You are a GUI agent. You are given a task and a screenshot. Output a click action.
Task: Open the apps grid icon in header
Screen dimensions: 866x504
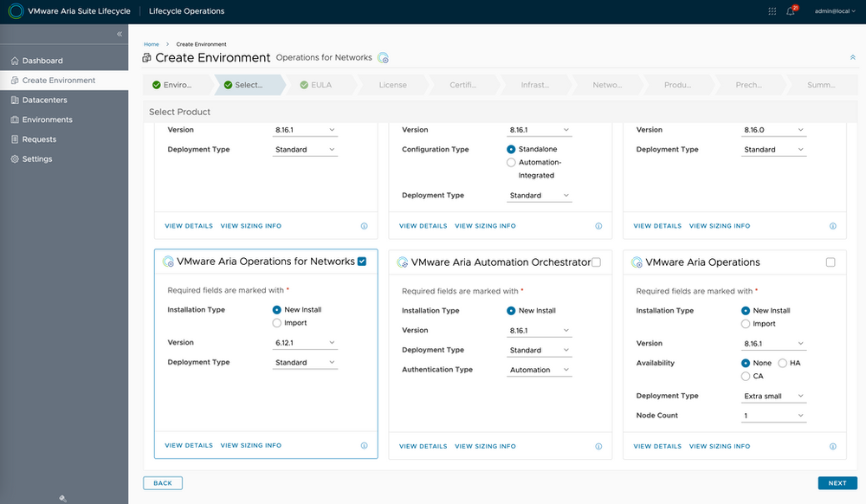772,11
